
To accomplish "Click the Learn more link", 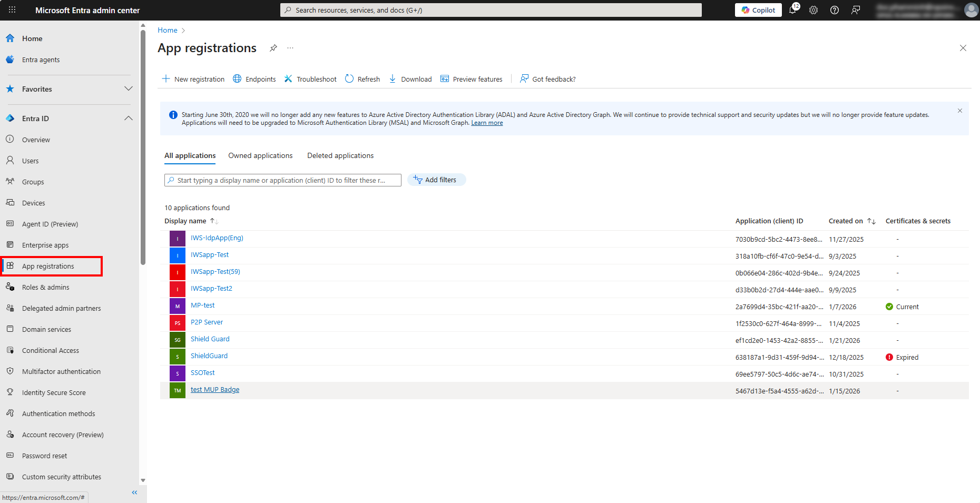I will click(x=487, y=123).
